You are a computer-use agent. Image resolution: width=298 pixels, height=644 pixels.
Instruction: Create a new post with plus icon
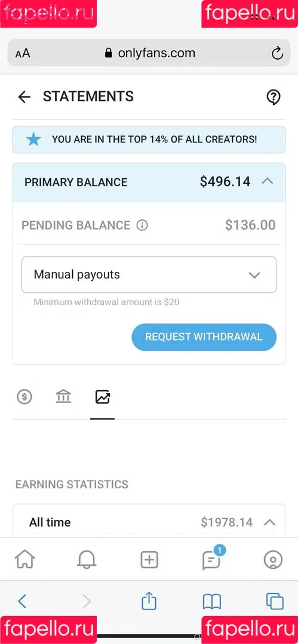(149, 559)
